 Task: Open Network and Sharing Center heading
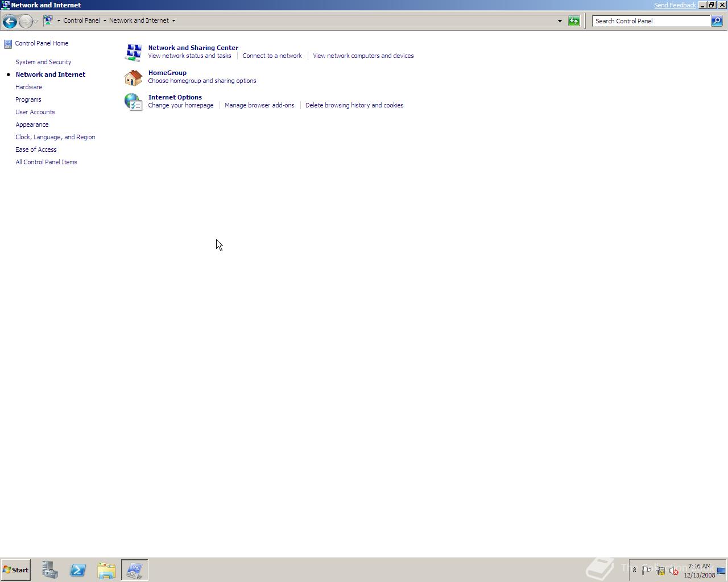[193, 48]
